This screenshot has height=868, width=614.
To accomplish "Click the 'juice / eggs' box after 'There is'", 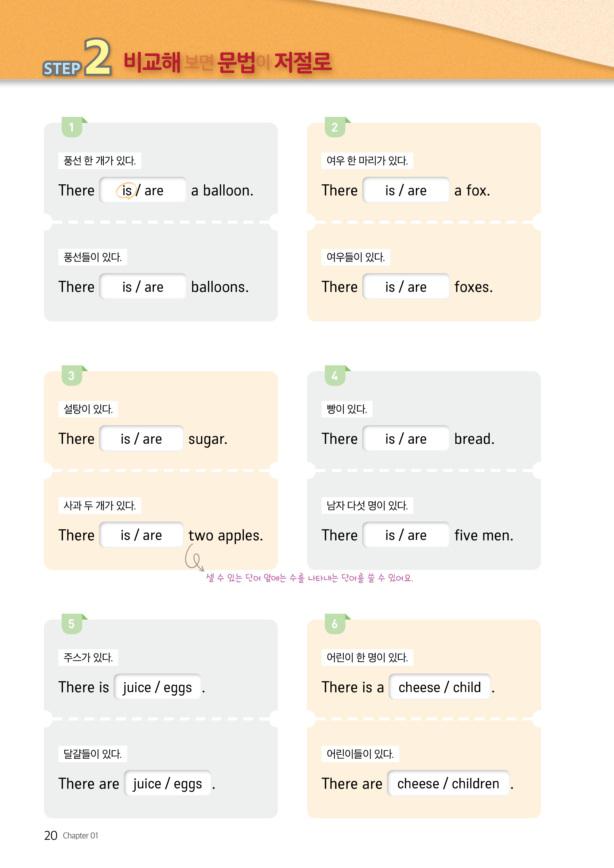I will [x=157, y=687].
